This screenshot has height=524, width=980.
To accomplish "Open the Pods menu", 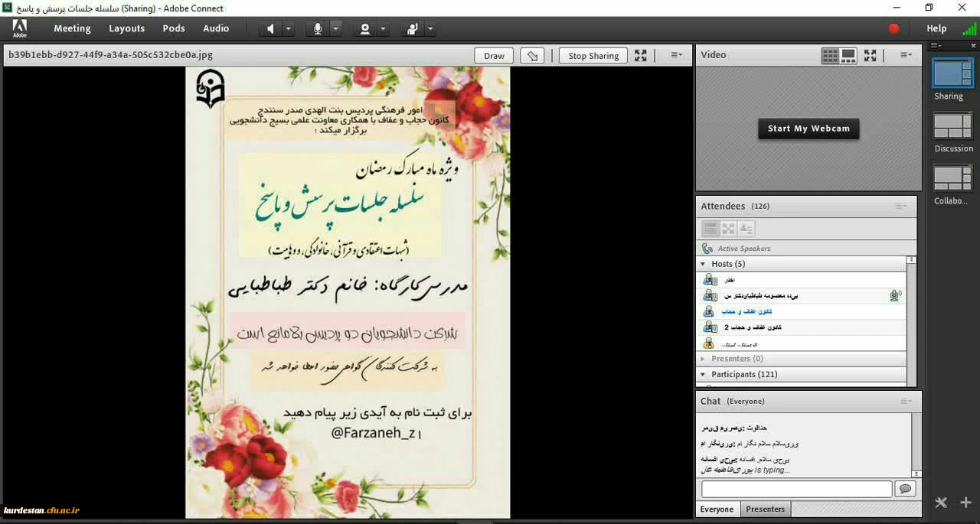I will click(174, 28).
